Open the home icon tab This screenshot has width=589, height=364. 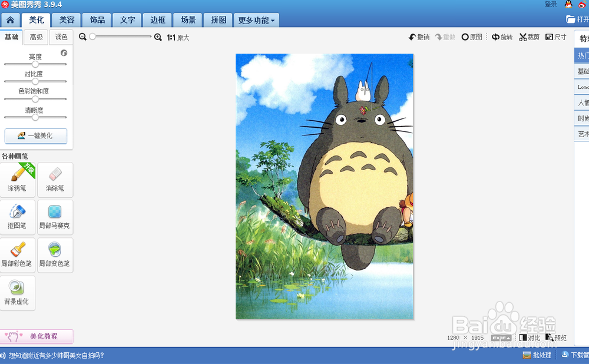10,20
